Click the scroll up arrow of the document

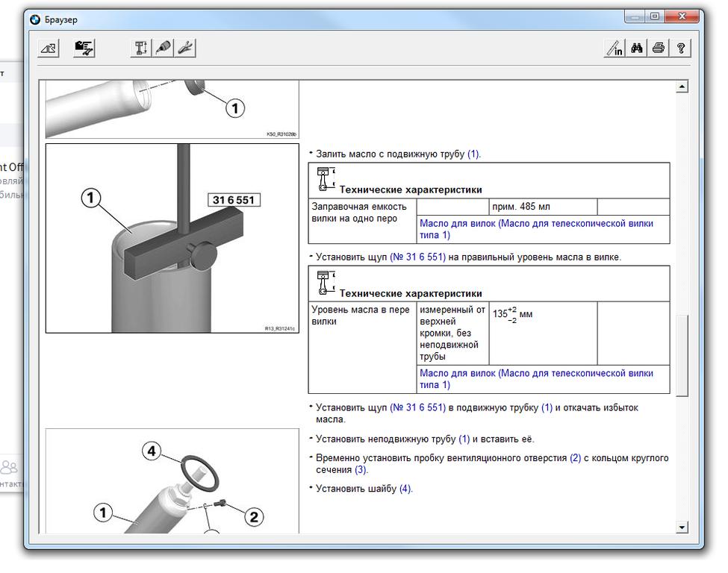tap(681, 87)
